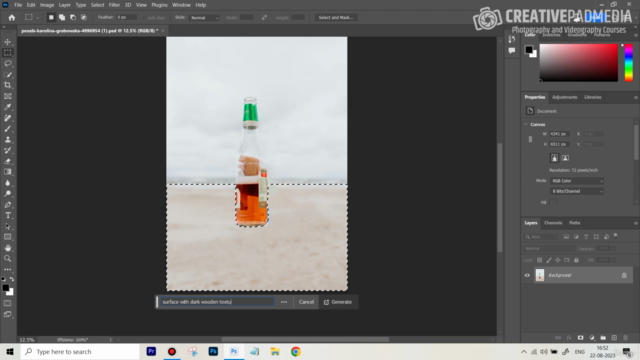This screenshot has width=640, height=360.
Task: Open the File menu
Action: pos(18,5)
